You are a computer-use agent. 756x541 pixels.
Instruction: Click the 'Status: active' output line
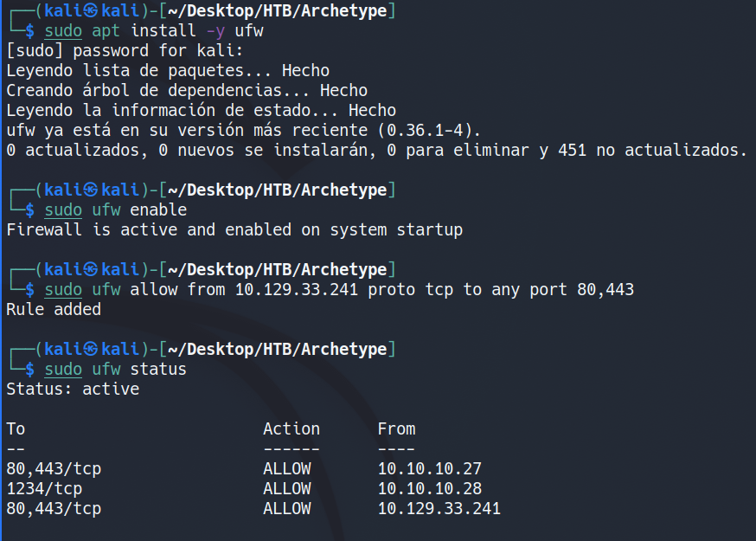point(73,389)
